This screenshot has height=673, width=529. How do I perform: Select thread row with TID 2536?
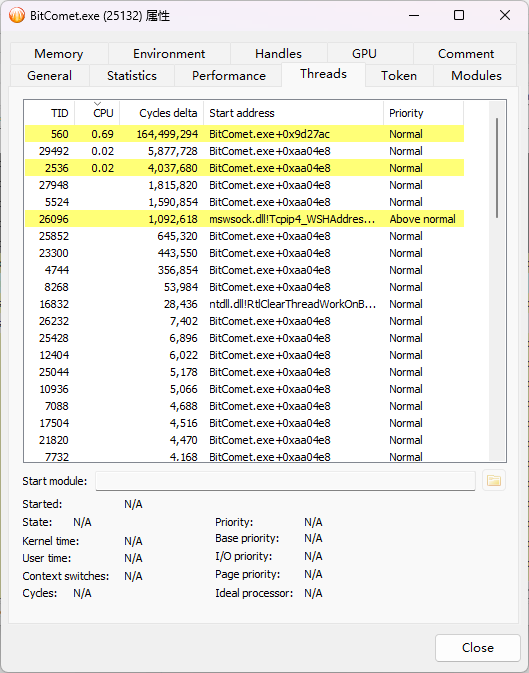point(244,168)
